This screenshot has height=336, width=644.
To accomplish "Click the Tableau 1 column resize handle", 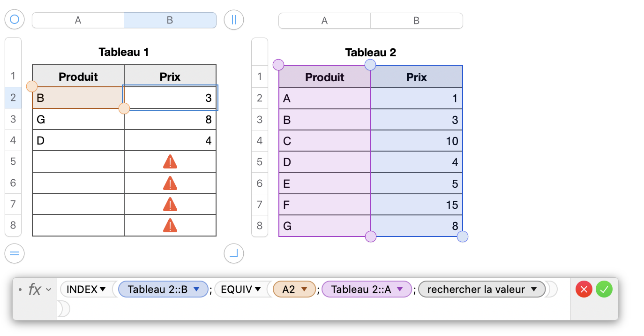I will pyautogui.click(x=234, y=20).
